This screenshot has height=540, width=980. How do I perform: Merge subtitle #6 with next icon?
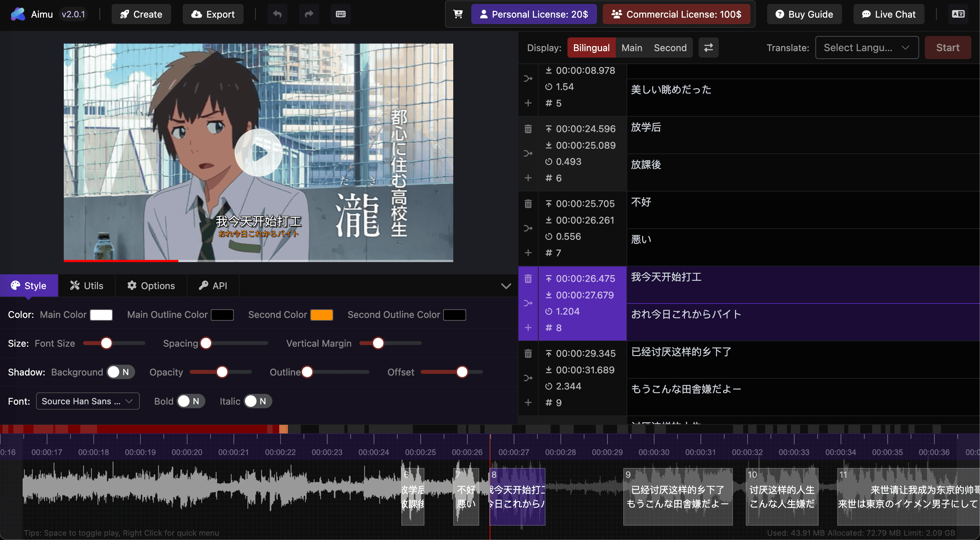[528, 153]
